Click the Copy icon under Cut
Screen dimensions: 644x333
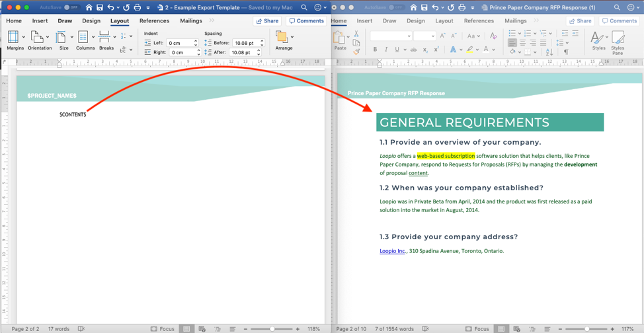point(356,43)
